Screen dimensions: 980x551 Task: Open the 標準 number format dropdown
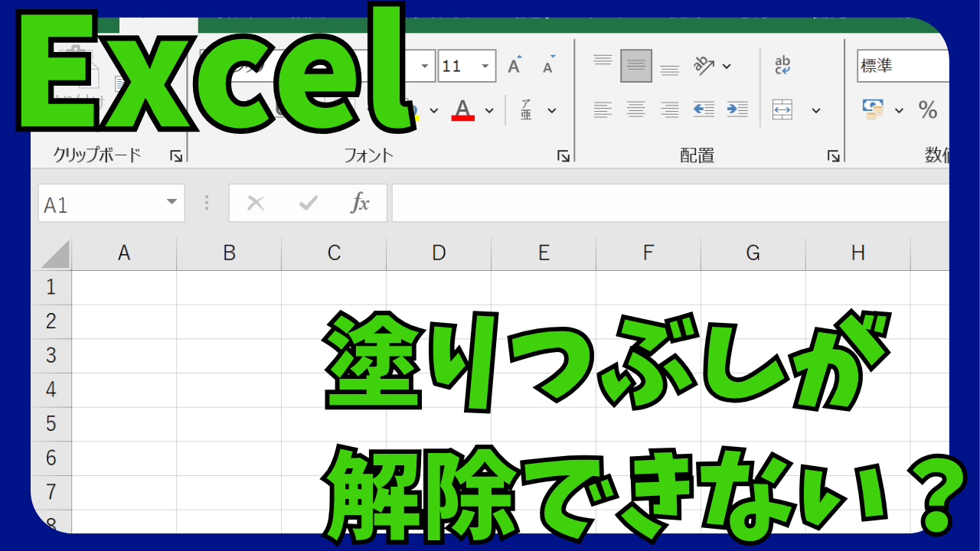903,66
